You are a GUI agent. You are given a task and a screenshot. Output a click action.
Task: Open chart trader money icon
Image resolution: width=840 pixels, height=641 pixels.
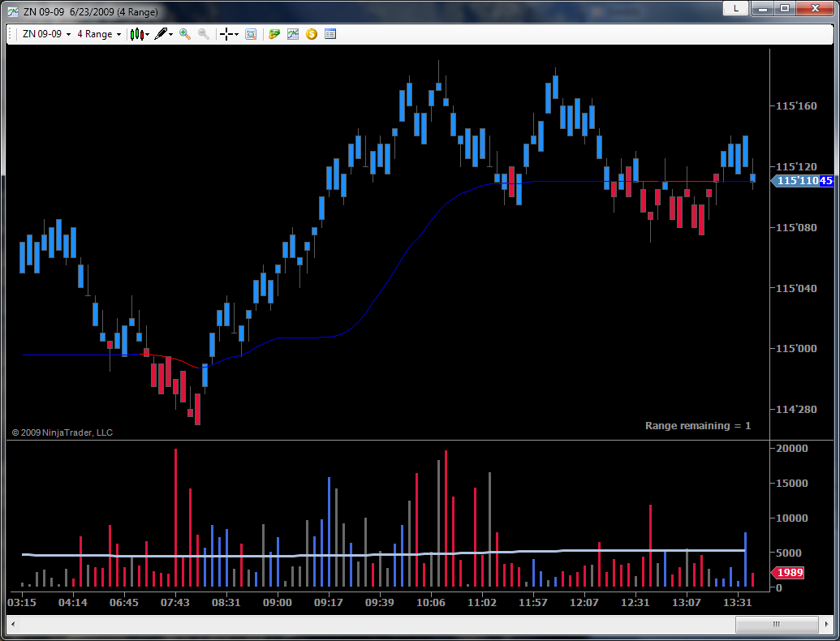pyautogui.click(x=274, y=34)
